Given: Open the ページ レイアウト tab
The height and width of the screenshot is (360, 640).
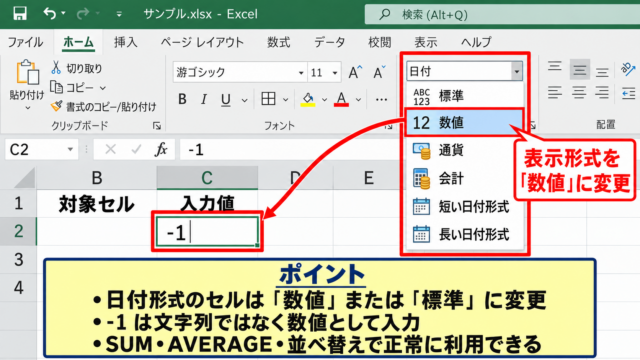Looking at the screenshot, I should (x=202, y=42).
